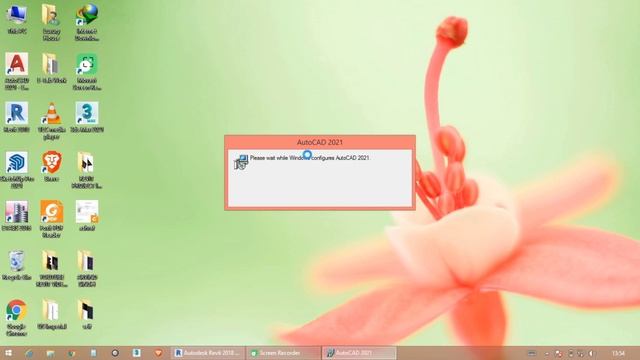Select the AutoCAD 2021 taskbar button

(x=359, y=353)
